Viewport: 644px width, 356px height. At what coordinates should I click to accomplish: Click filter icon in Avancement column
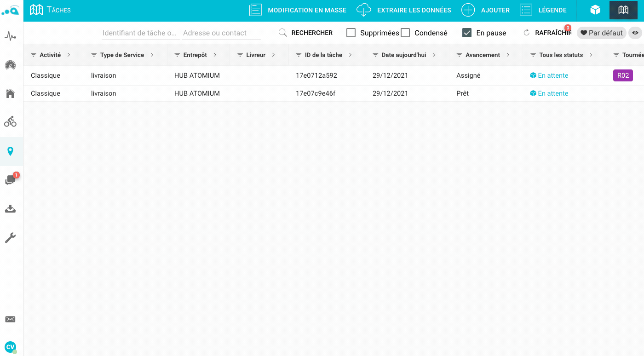click(x=459, y=55)
